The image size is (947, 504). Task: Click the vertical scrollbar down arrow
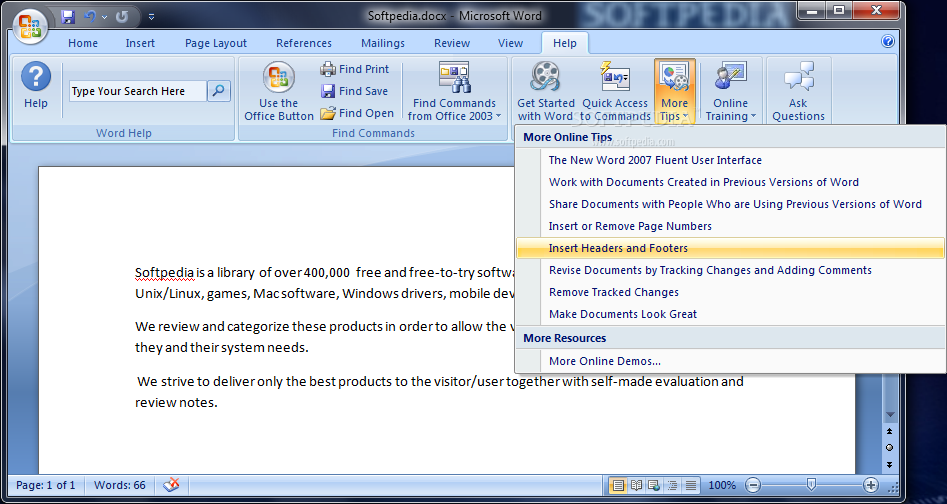pyautogui.click(x=890, y=415)
